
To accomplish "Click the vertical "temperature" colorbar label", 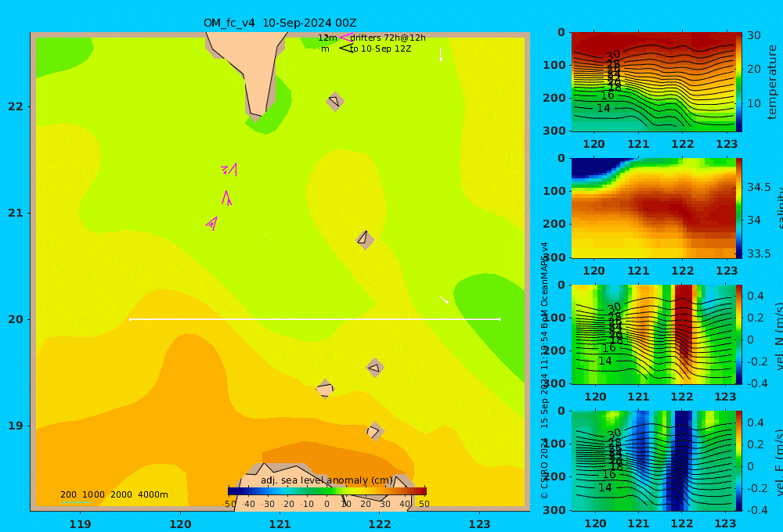I will [772, 82].
